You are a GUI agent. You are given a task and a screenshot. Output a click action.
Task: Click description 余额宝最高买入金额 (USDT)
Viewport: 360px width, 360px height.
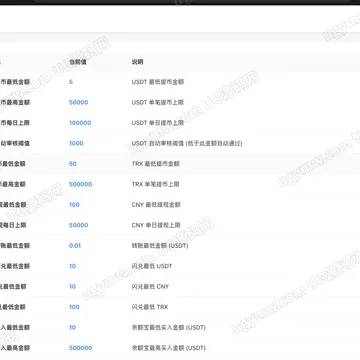pos(169,348)
